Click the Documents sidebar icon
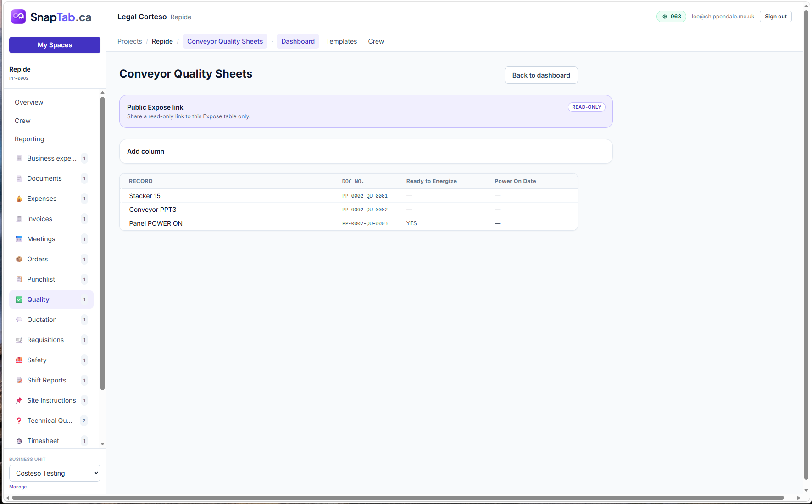Viewport: 812px width, 504px height. tap(19, 178)
